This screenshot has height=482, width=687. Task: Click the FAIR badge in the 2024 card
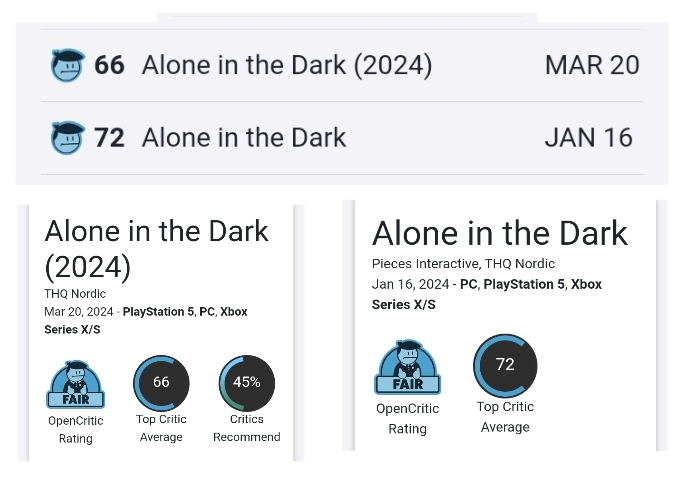[75, 384]
